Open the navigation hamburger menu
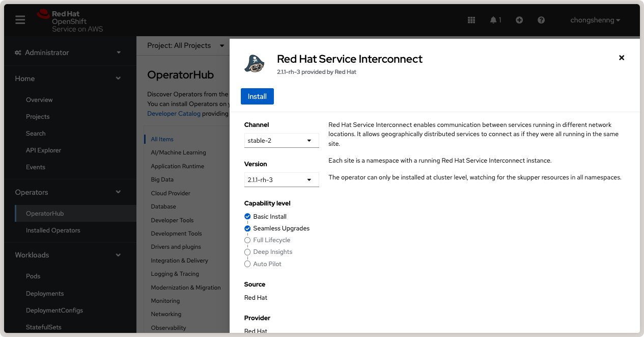The width and height of the screenshot is (644, 337). point(20,20)
